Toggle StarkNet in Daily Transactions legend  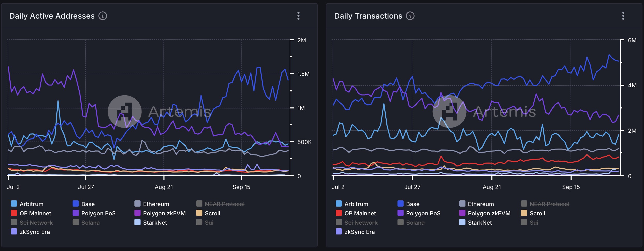pyautogui.click(x=475, y=223)
